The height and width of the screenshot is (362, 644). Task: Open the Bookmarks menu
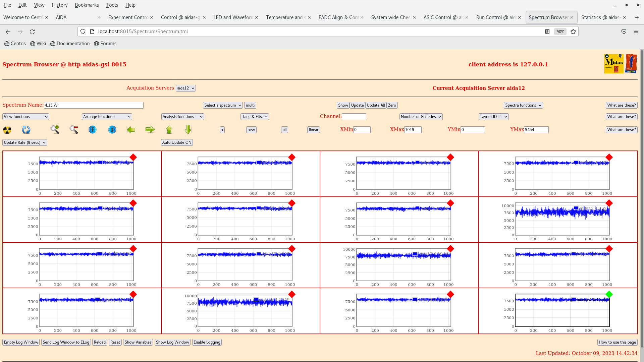(87, 5)
